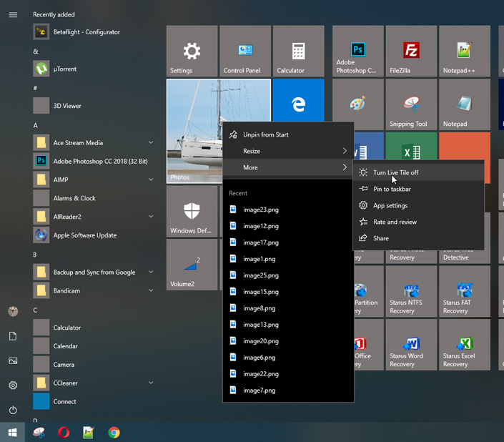Open the Connect app
The width and height of the screenshot is (504, 442).
94,401
